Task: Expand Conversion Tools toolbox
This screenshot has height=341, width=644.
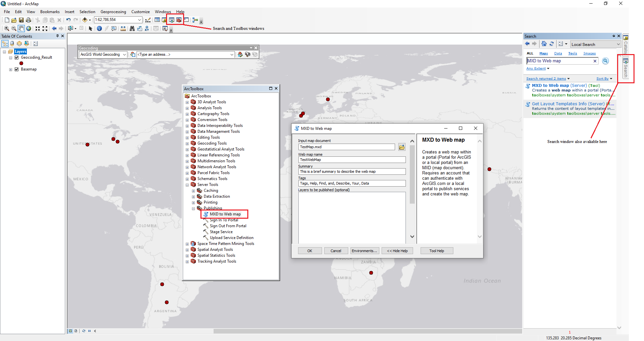Action: tap(187, 120)
